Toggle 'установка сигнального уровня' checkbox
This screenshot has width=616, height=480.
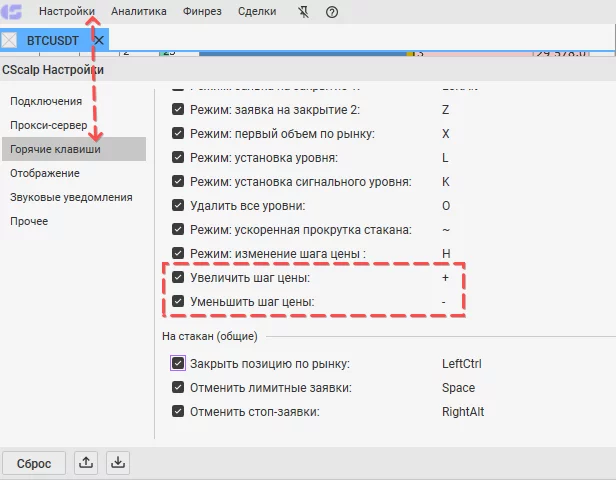pyautogui.click(x=178, y=181)
